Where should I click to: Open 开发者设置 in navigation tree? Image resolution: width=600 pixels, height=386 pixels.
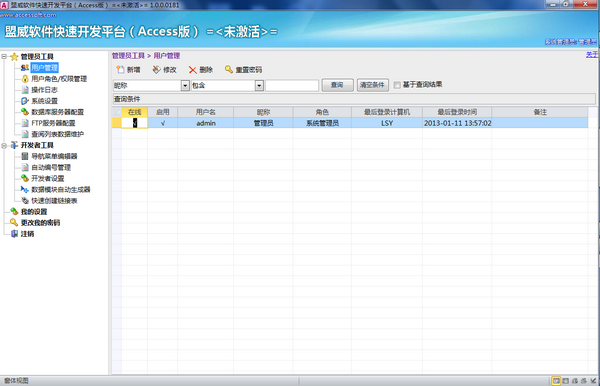pos(48,178)
